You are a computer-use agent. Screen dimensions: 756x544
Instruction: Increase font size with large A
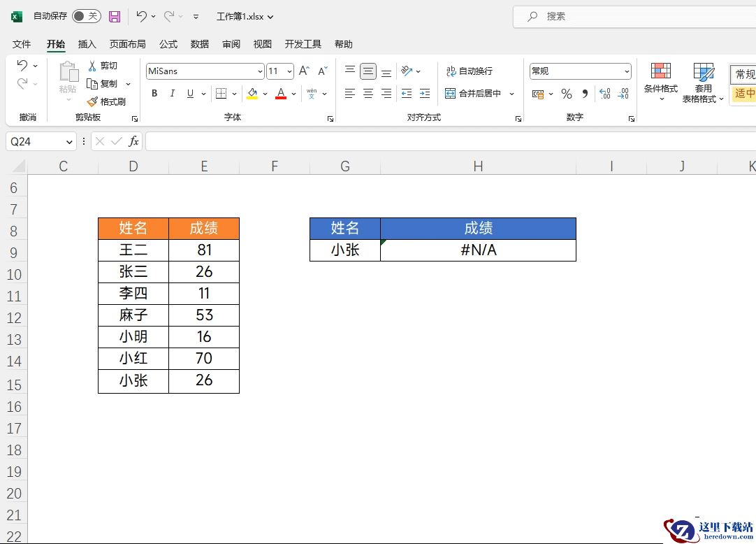[304, 71]
